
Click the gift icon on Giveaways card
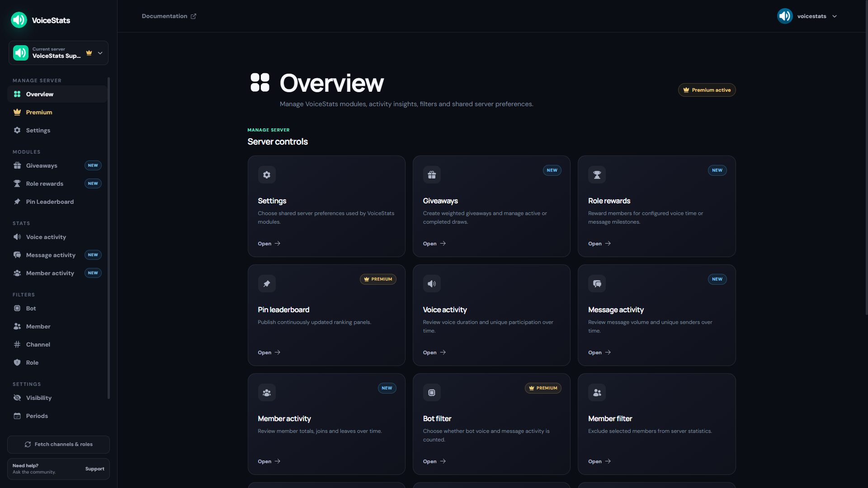pos(432,175)
